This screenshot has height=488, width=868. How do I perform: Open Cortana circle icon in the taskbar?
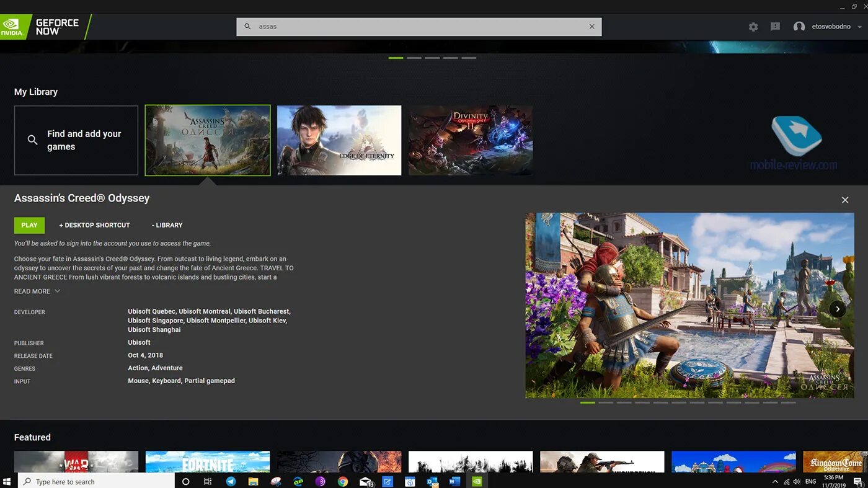coord(185,481)
